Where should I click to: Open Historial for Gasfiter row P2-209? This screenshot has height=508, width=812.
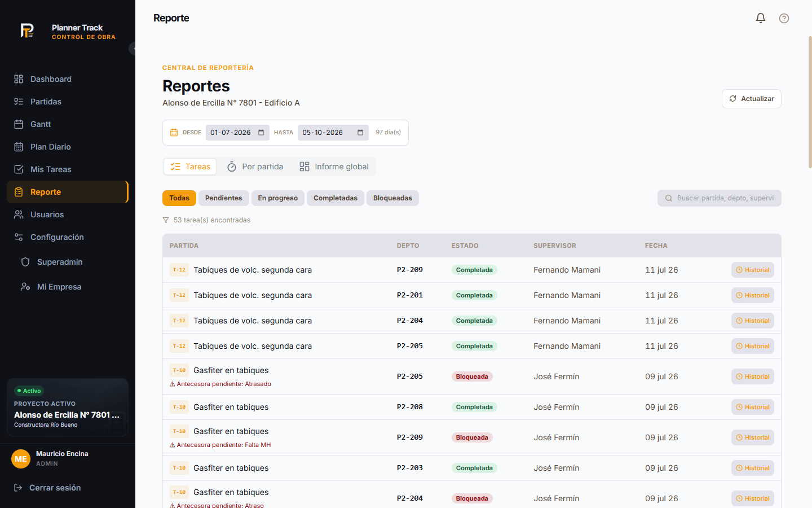pyautogui.click(x=753, y=437)
